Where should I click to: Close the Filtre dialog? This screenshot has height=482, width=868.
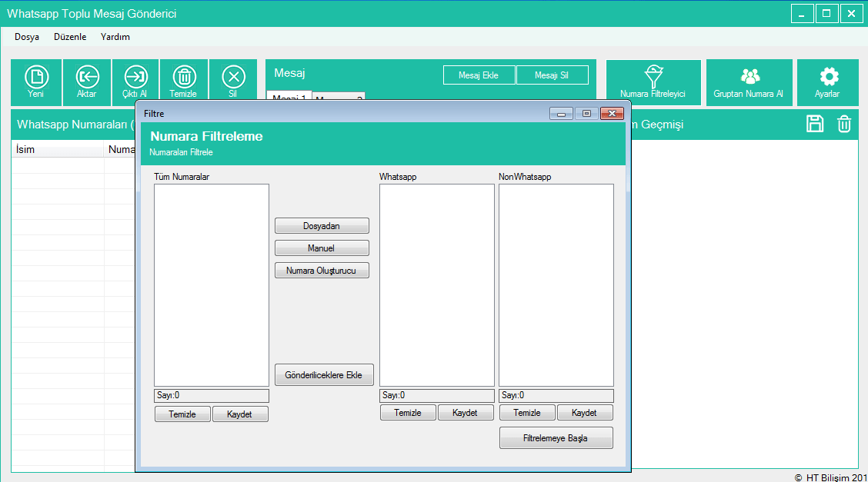tap(613, 114)
